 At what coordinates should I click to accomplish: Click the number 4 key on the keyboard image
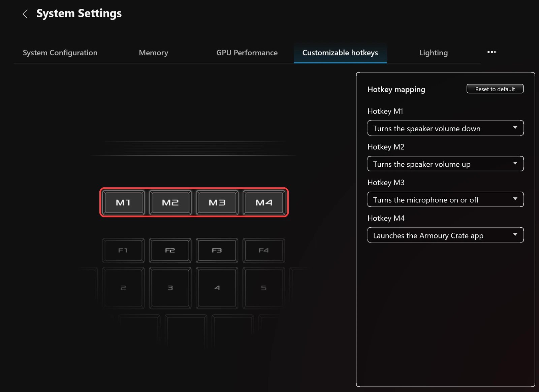coord(217,288)
